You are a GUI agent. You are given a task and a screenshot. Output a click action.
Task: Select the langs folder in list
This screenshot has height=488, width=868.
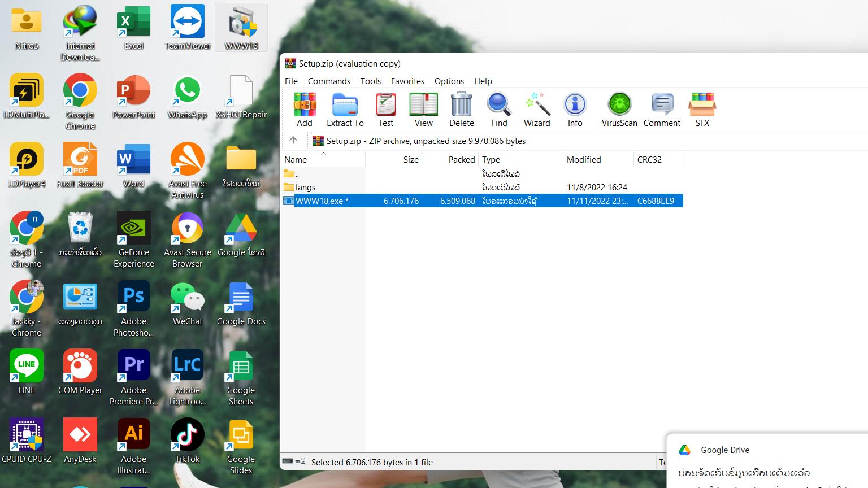[305, 188]
